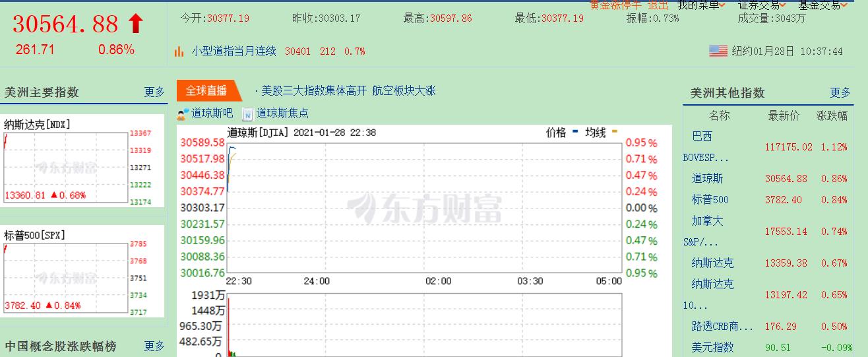Viewport: 868px width, 357px height.
Task: Click the 30303.17 baseline label on chart axis
Action: click(x=202, y=208)
